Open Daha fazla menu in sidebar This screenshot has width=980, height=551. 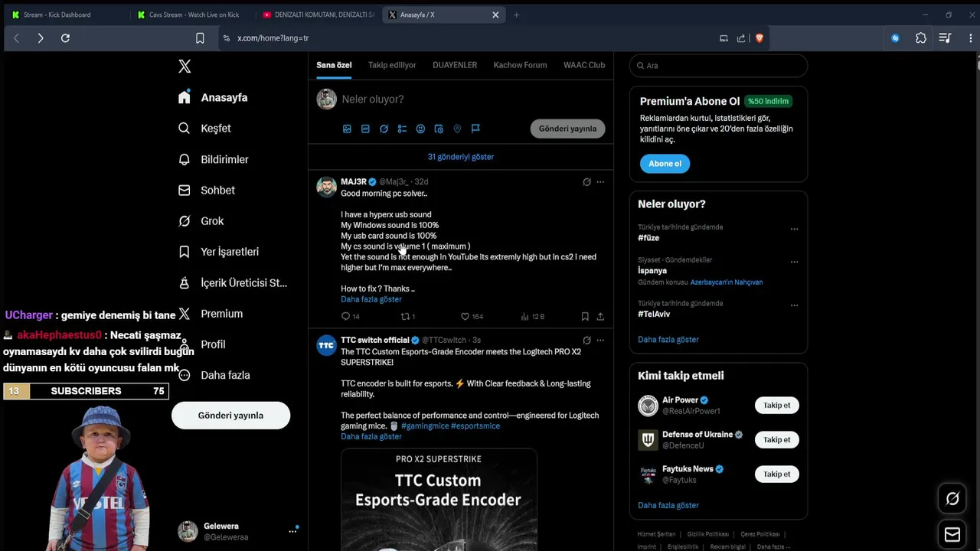coord(214,375)
